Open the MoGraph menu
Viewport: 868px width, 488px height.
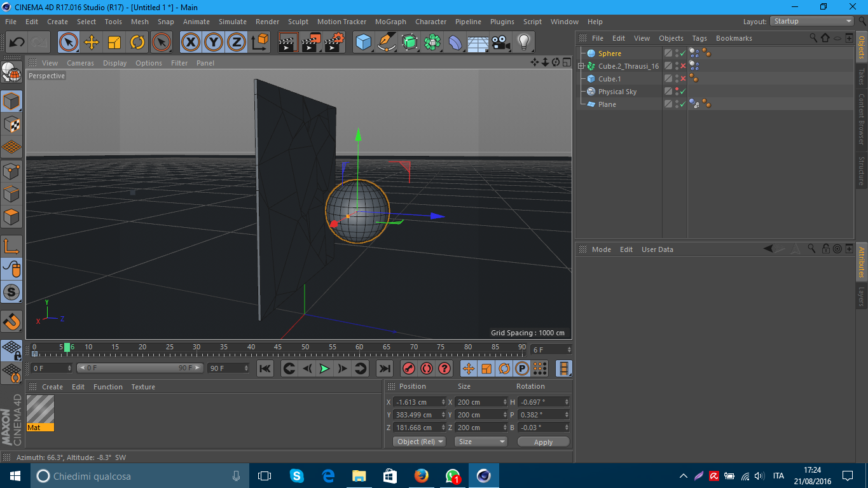(x=390, y=22)
